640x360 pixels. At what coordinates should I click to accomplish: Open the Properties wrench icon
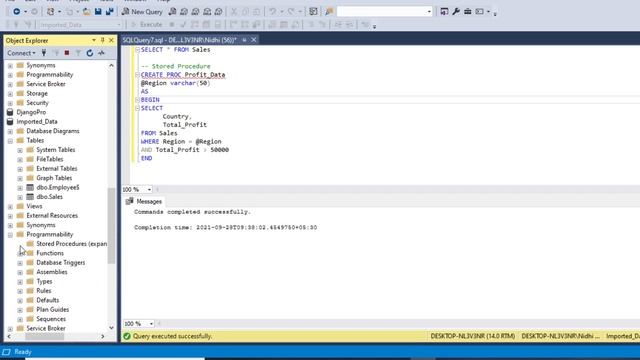click(x=456, y=12)
